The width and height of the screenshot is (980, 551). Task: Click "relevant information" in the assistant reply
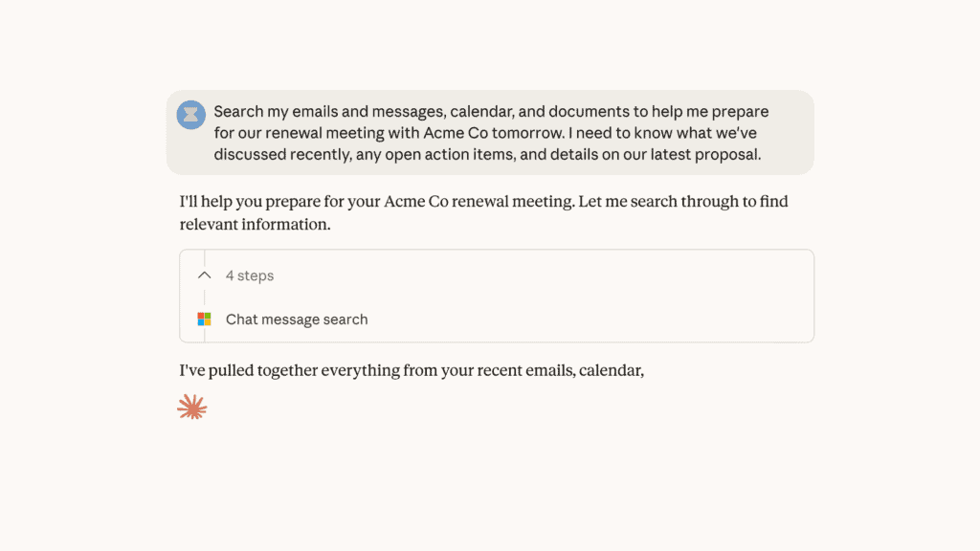click(253, 225)
